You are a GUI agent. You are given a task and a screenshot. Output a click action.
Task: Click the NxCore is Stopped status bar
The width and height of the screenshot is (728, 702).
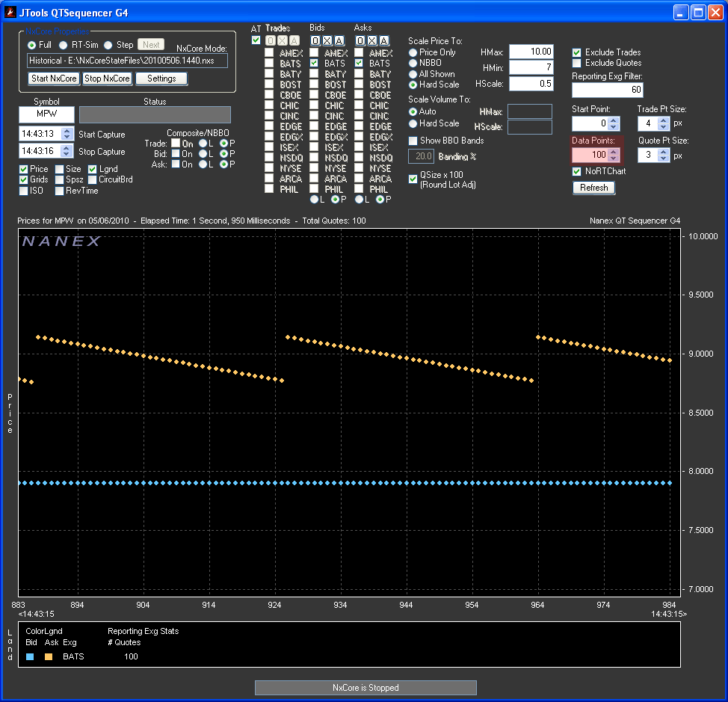365,688
